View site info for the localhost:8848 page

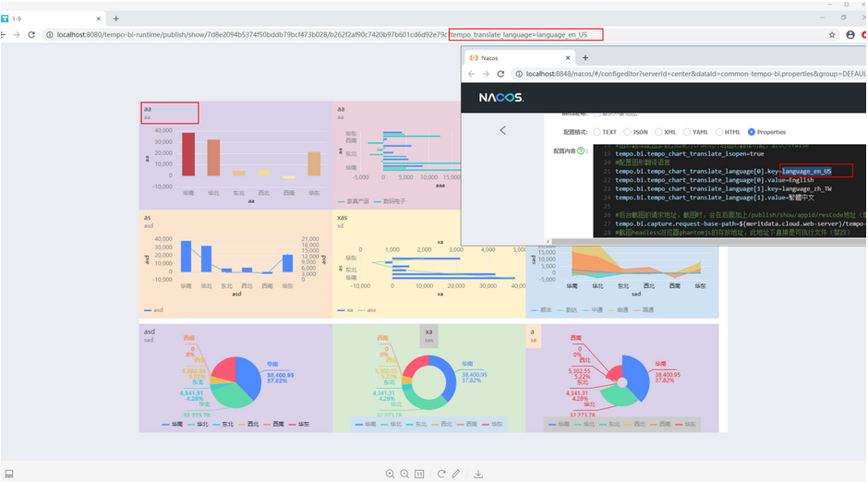tap(519, 74)
